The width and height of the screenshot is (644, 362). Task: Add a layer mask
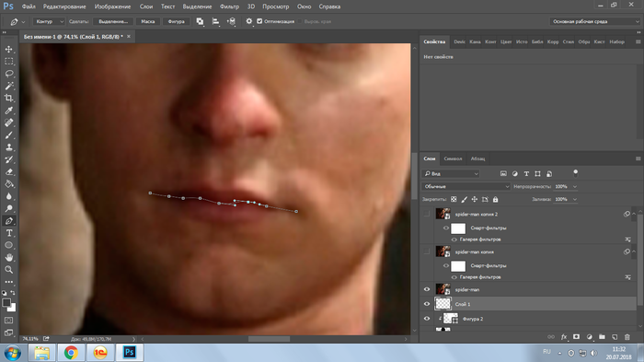tap(576, 337)
